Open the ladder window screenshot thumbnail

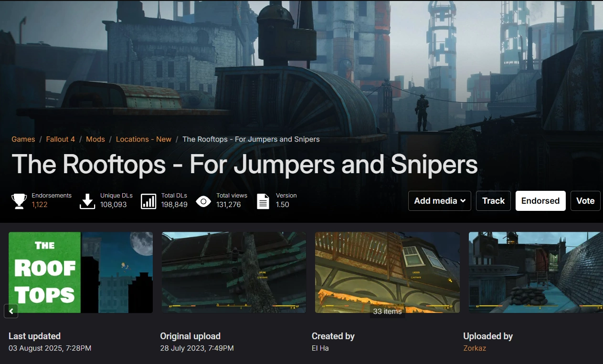pos(387,272)
